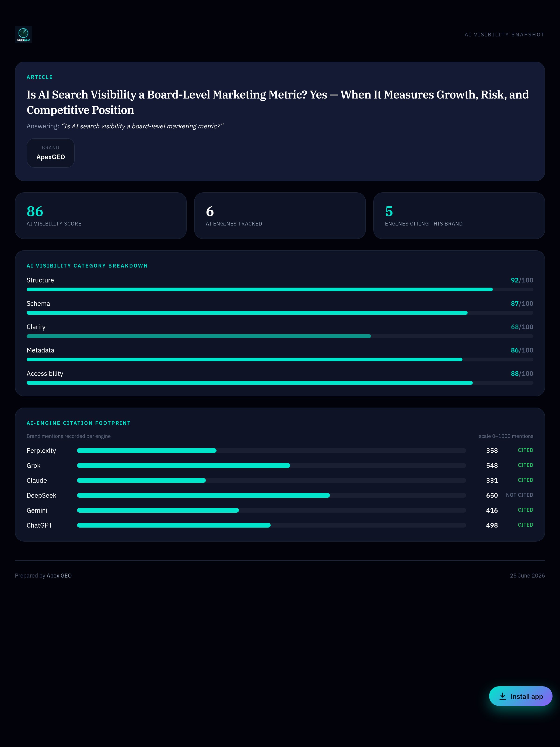This screenshot has width=560, height=747.
Task: Click the Grok mentions bar
Action: pyautogui.click(x=271, y=465)
